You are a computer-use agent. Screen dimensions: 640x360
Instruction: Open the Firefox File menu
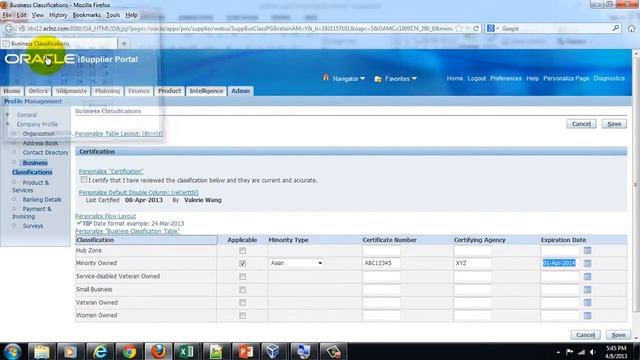coord(7,15)
